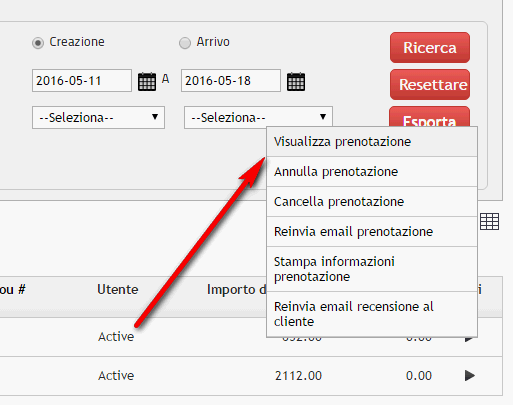
Task: Click arrow icon on 2112.00 row
Action: click(470, 376)
